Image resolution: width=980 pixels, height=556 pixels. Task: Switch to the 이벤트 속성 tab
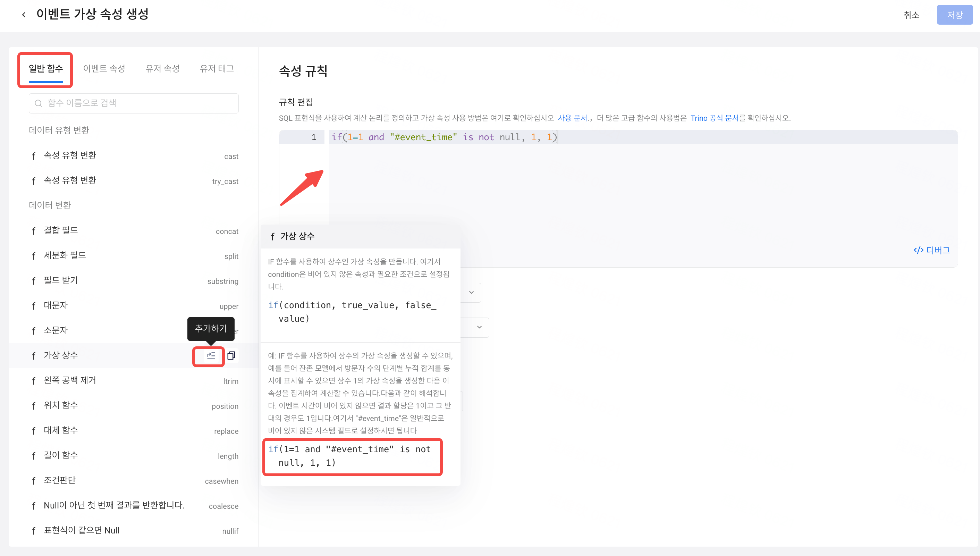(104, 69)
